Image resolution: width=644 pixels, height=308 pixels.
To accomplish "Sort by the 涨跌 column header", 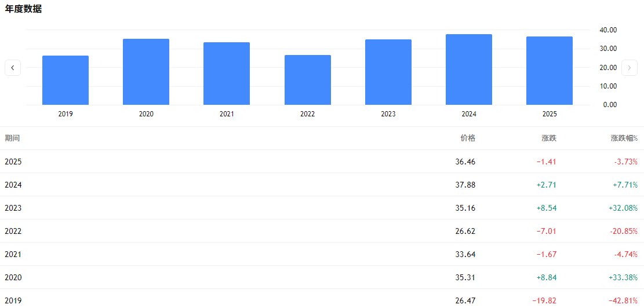I will coord(548,138).
